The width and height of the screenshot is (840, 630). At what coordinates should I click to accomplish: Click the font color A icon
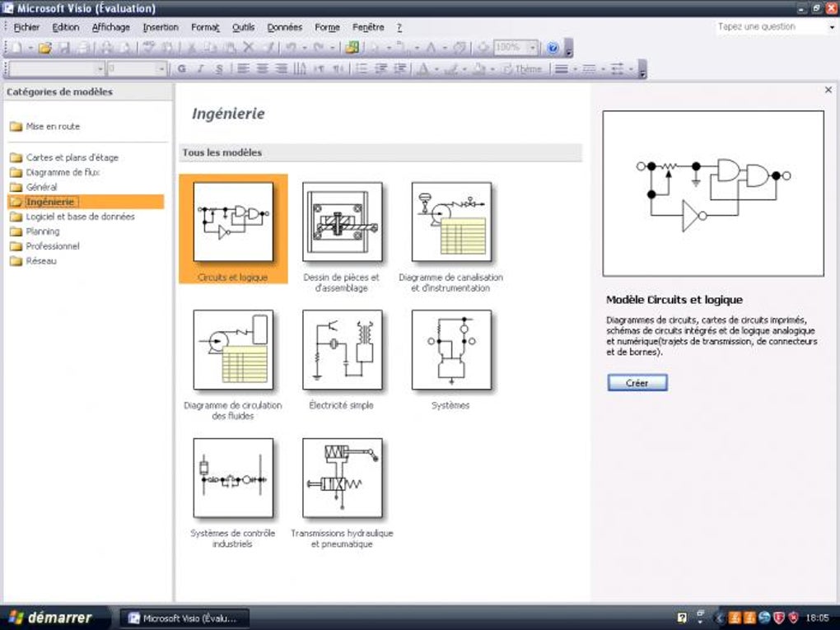[x=423, y=69]
